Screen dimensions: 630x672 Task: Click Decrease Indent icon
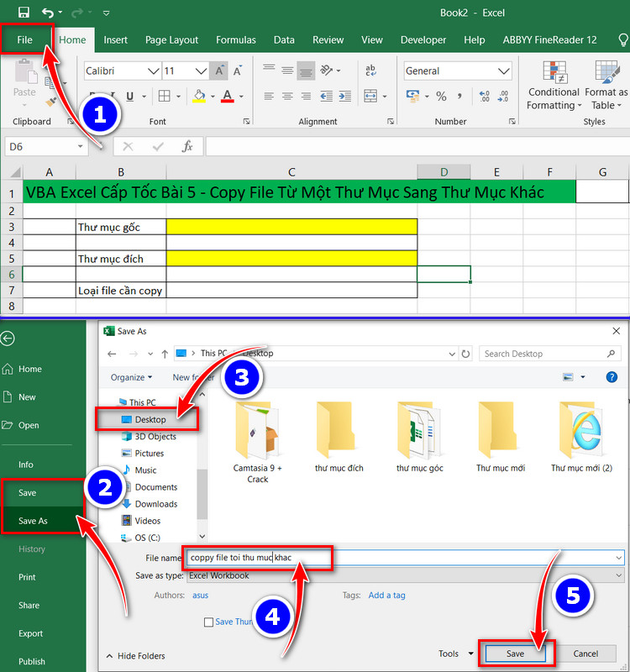(x=326, y=96)
